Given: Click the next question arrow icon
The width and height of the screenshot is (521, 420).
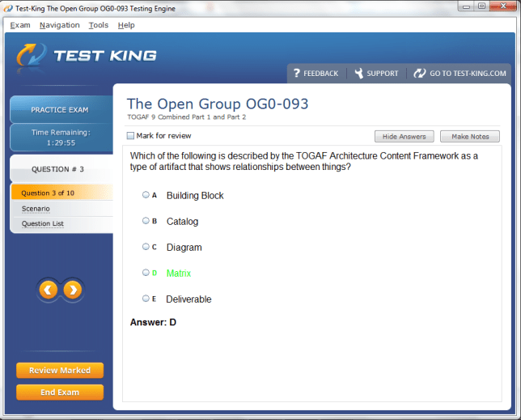Looking at the screenshot, I should click(x=73, y=290).
